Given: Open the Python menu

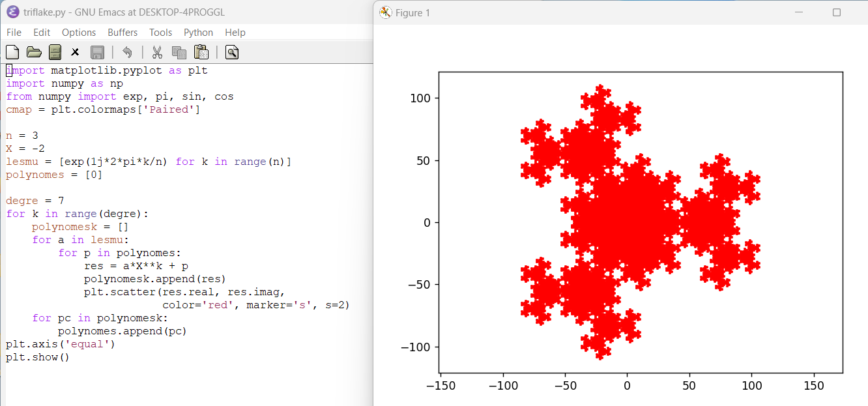Looking at the screenshot, I should (198, 33).
